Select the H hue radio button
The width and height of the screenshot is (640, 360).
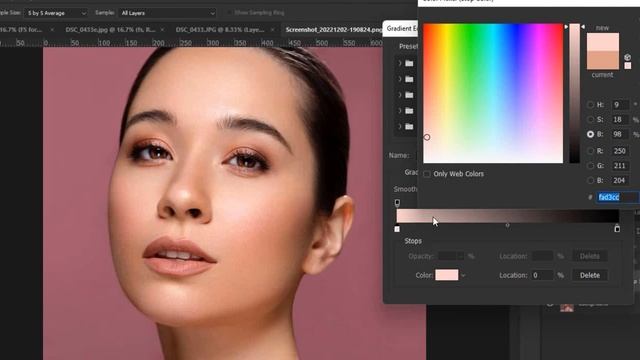pos(590,105)
